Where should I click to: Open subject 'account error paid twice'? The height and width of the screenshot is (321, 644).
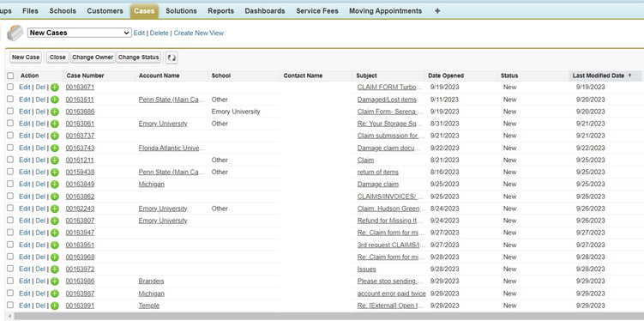click(391, 294)
